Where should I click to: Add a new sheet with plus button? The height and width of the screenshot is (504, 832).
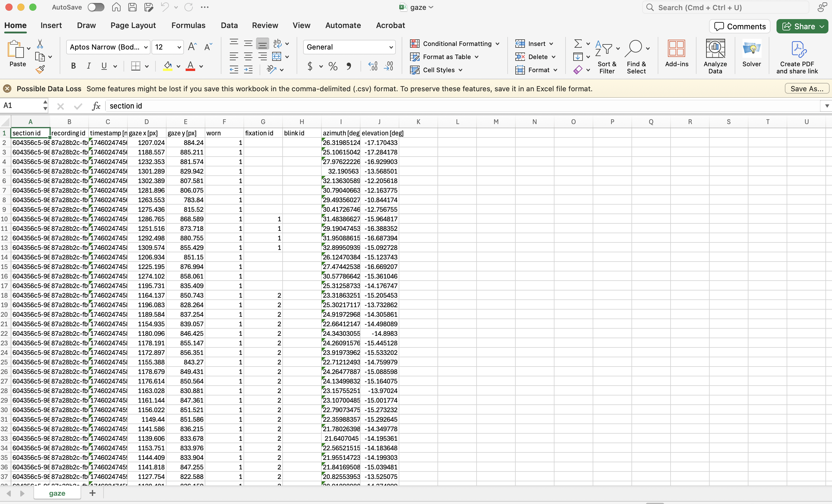(x=92, y=493)
